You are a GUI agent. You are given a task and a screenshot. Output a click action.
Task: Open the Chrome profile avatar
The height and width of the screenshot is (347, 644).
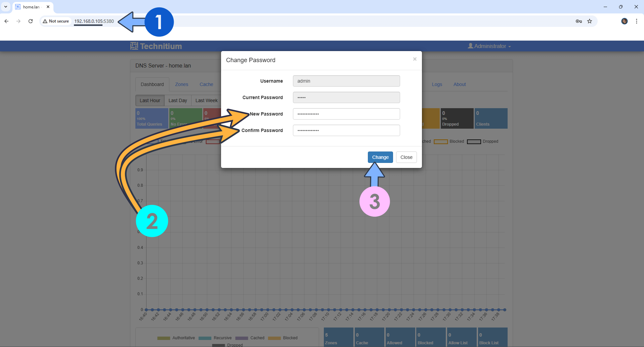[624, 21]
